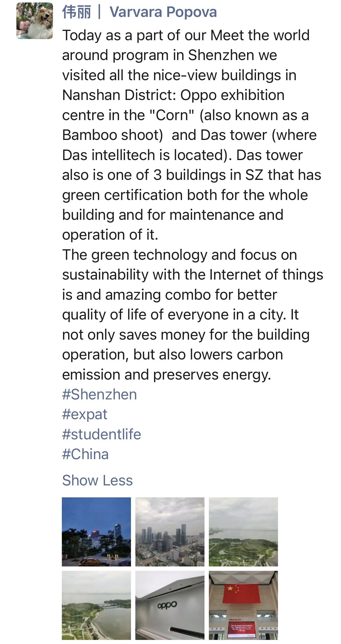The width and height of the screenshot is (341, 644).
Task: Tap the paragraph about green technology
Action: pos(193,315)
